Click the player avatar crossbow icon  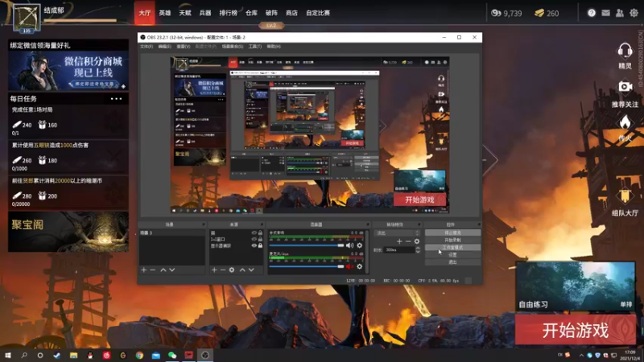point(27,18)
